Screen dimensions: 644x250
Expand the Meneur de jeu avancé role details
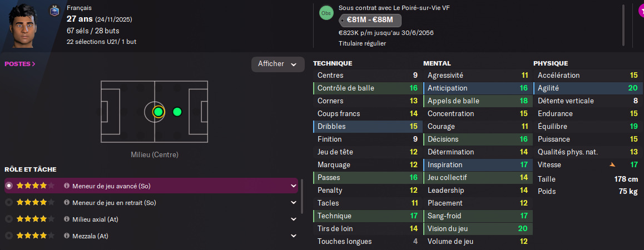point(294,186)
